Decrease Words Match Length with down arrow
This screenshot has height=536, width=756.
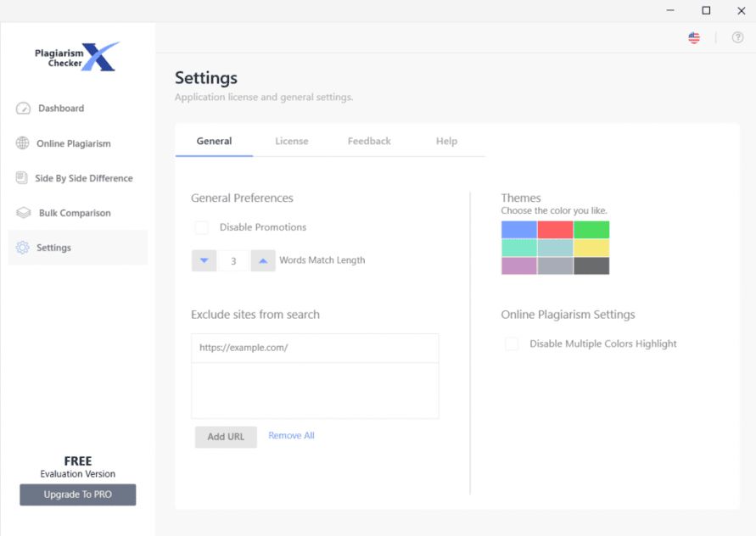click(204, 260)
